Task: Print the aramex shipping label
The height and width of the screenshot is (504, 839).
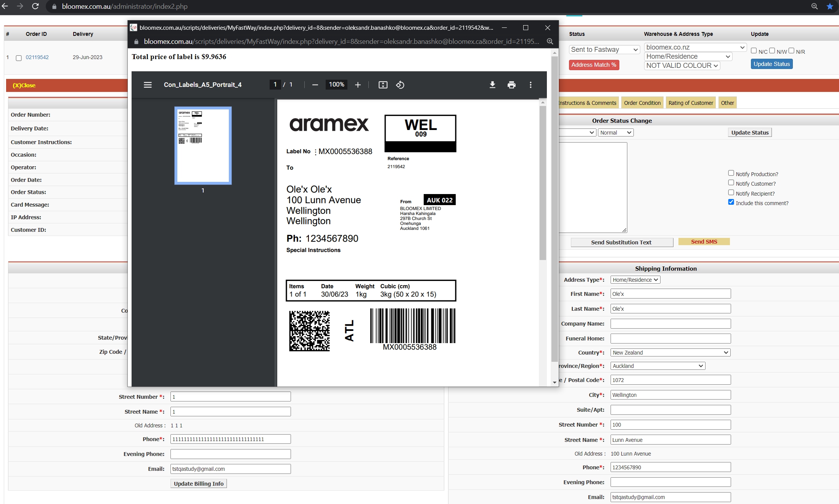Action: (511, 85)
